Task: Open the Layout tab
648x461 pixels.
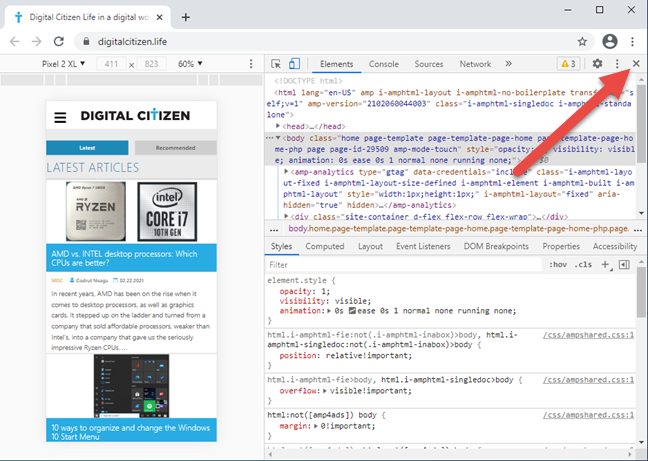Action: (370, 246)
